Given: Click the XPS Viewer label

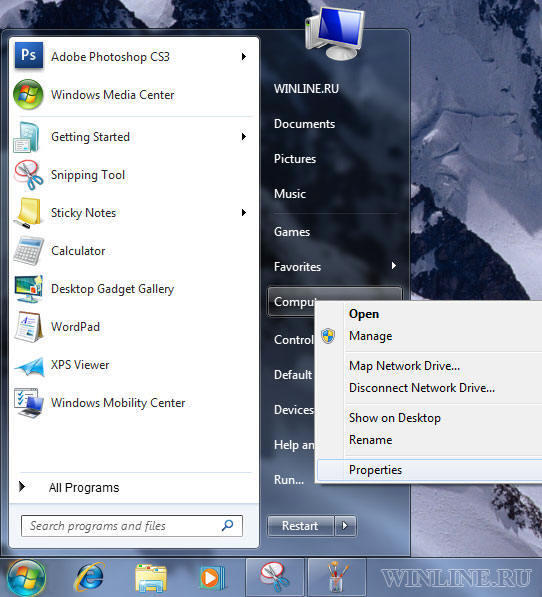Looking at the screenshot, I should 80,365.
